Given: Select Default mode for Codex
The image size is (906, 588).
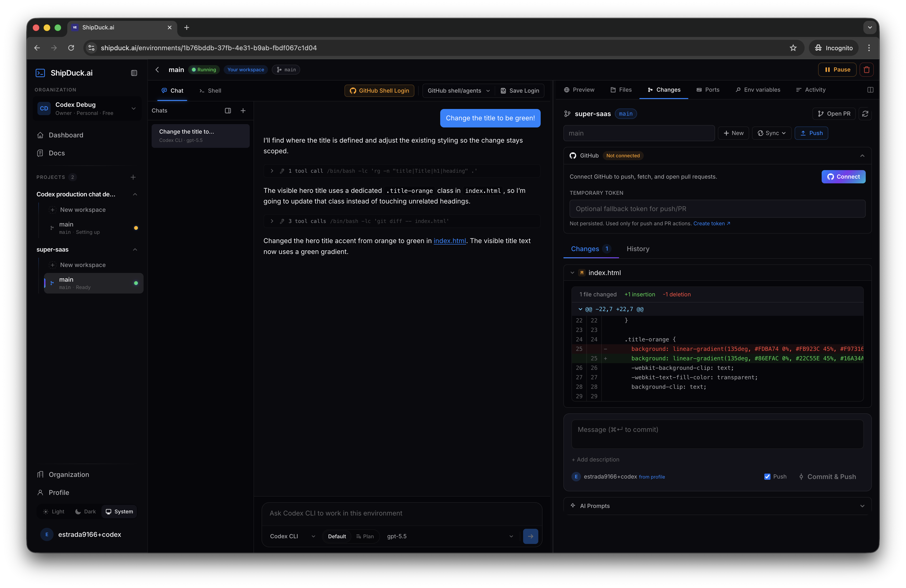Looking at the screenshot, I should (x=337, y=536).
